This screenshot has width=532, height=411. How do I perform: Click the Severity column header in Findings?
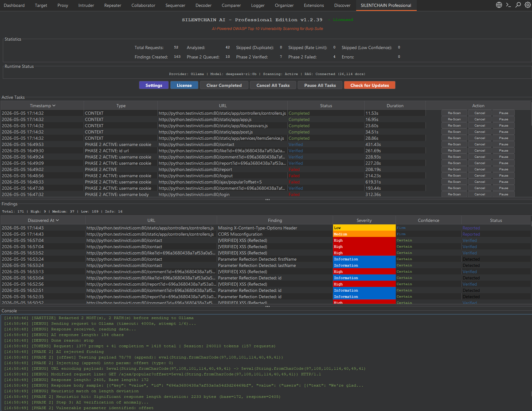pos(364,220)
